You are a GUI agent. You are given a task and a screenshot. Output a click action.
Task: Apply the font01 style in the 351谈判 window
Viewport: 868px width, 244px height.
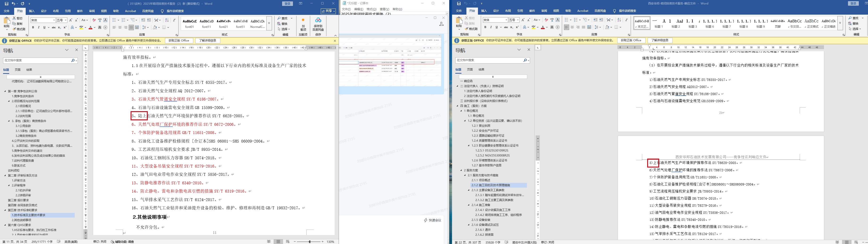pos(190,23)
